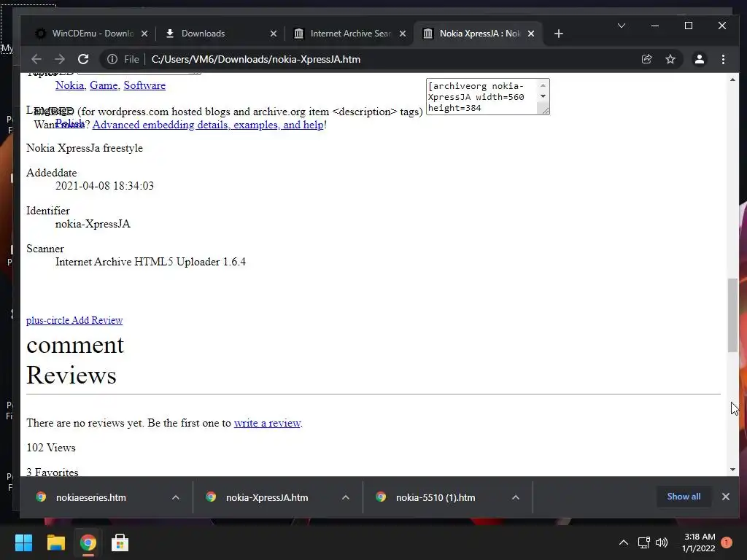Viewport: 747px width, 560px height.
Task: Click embed textarea scroll down arrow
Action: [x=543, y=96]
